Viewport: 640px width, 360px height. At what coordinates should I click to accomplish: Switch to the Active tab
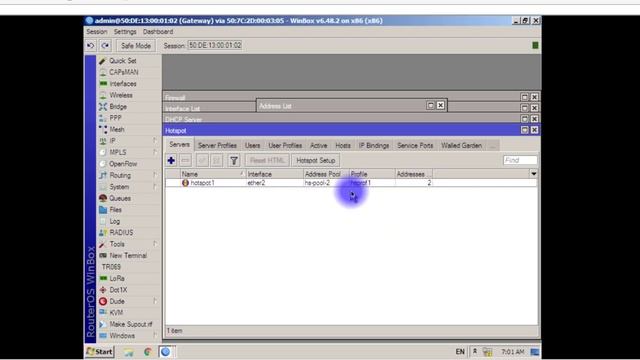point(318,146)
